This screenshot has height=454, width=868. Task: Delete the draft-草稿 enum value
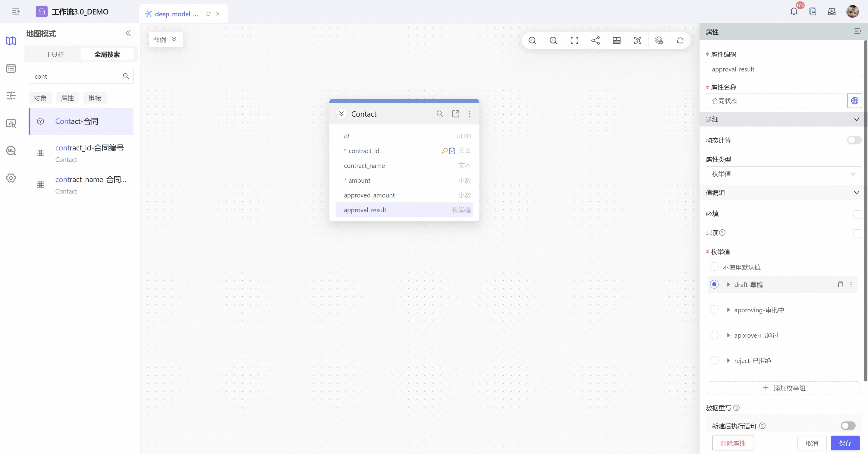coord(840,285)
